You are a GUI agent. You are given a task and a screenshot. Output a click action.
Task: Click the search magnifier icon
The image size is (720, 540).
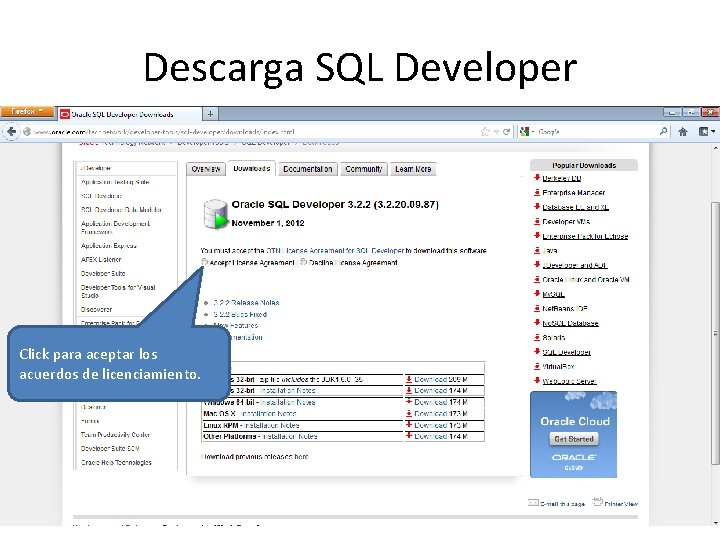coord(663,131)
